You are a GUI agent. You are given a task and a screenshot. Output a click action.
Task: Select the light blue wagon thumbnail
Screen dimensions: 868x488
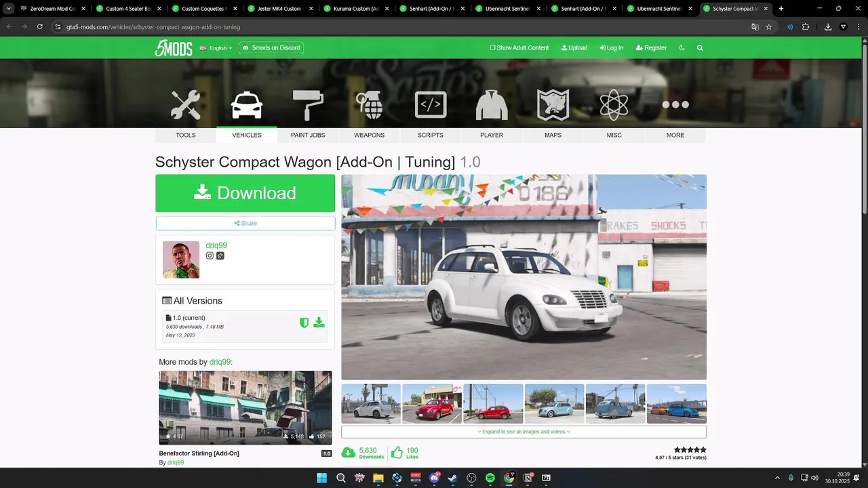point(554,404)
